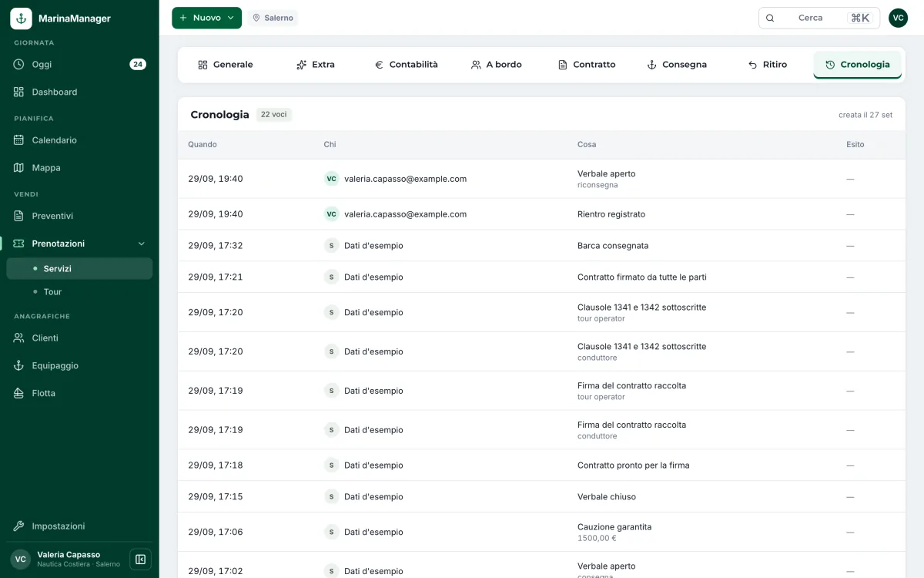Viewport: 924px width, 578px height.
Task: Open Oggi clock icon in sidebar
Action: pyautogui.click(x=19, y=65)
